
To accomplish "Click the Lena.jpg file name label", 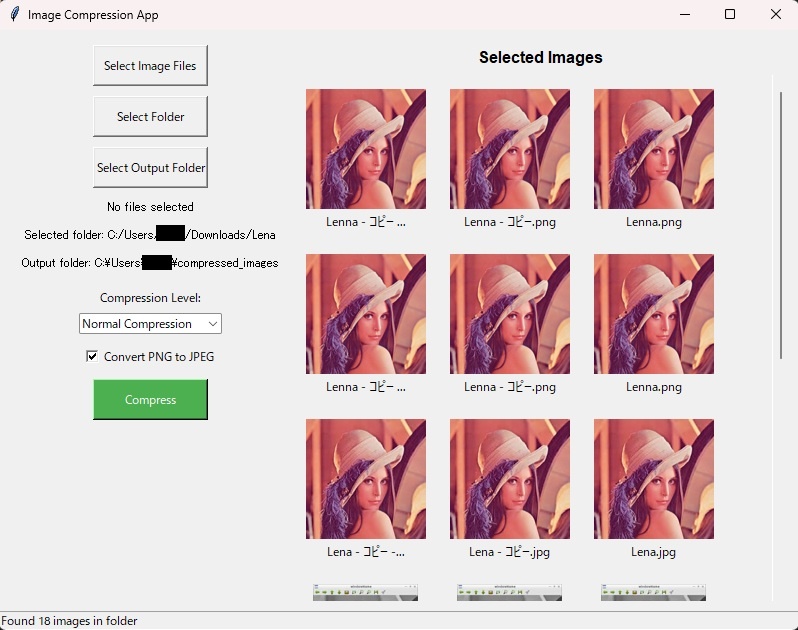I will (x=653, y=552).
